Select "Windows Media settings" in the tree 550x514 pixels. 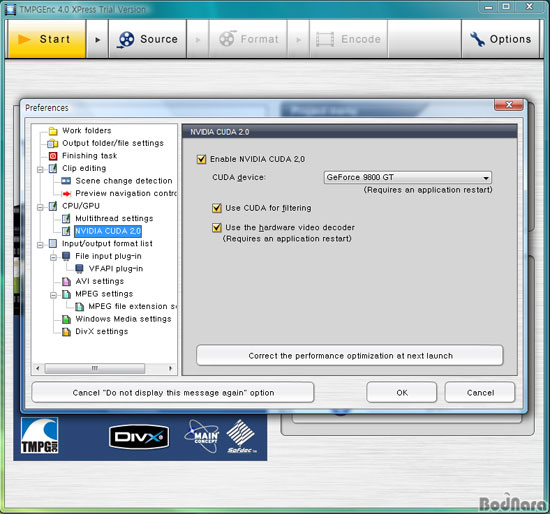point(123,319)
